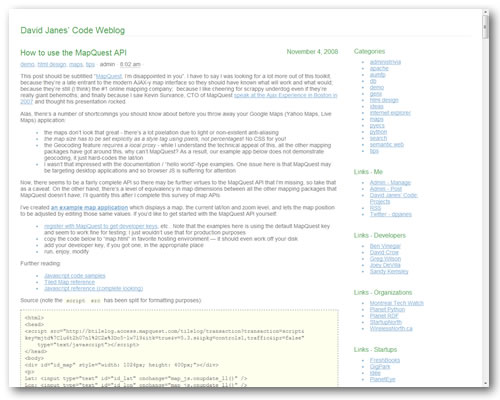Image resolution: width=500 pixels, height=400 pixels.
Task: Open the Idee link
Action: (375, 373)
